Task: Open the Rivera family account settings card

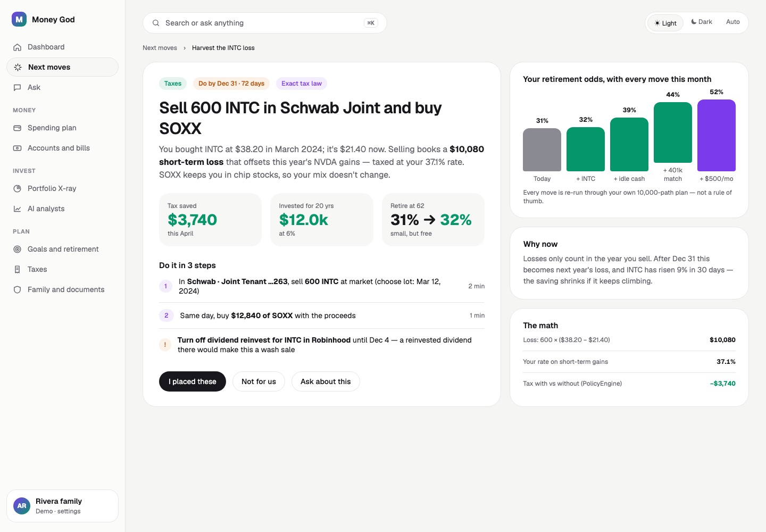Action: coord(62,506)
